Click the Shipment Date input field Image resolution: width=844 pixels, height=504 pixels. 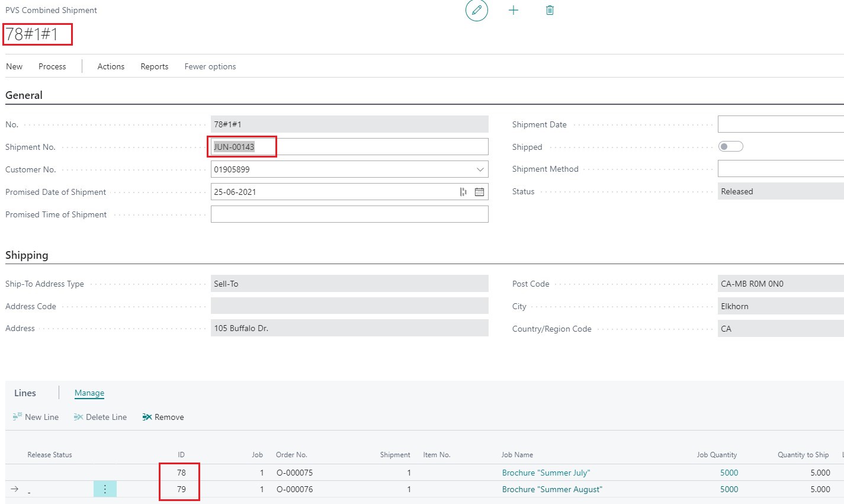(781, 124)
